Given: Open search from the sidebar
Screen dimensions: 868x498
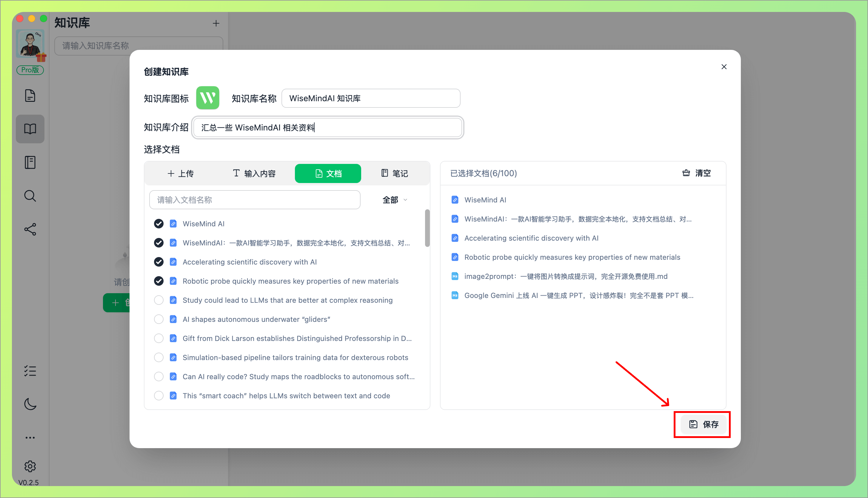Looking at the screenshot, I should pos(30,196).
